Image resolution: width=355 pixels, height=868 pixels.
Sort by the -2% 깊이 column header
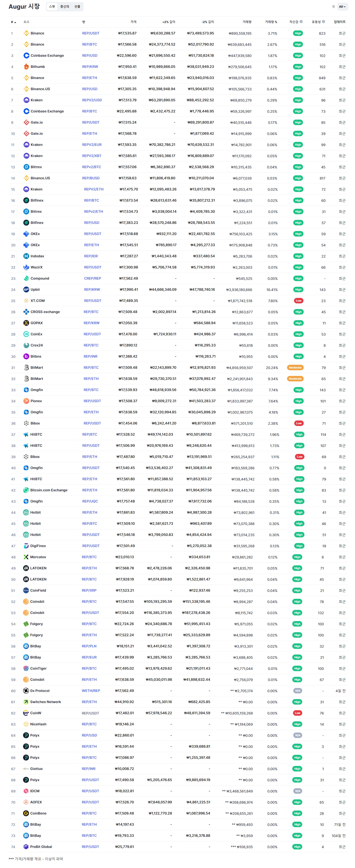pyautogui.click(x=208, y=22)
